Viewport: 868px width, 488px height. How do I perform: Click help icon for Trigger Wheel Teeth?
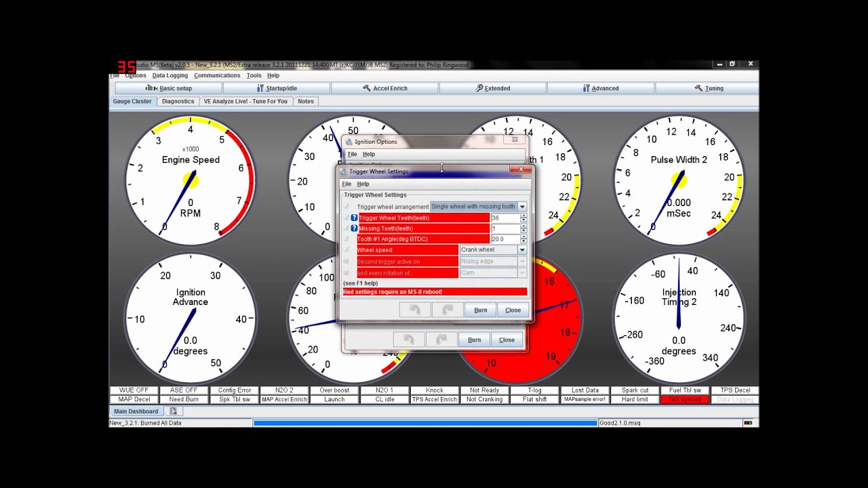354,218
